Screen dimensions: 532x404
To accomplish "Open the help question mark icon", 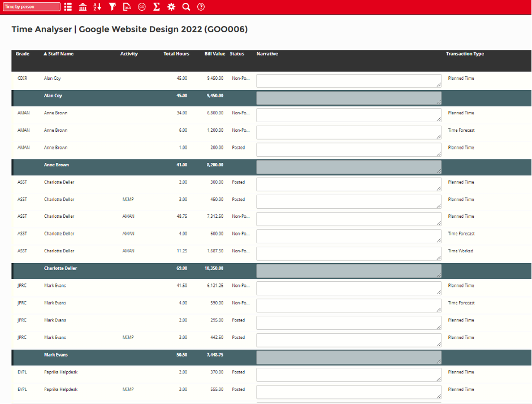I will tap(201, 7).
